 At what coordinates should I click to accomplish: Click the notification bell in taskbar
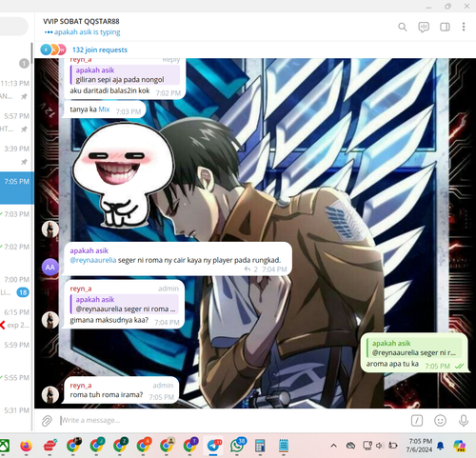(441, 446)
